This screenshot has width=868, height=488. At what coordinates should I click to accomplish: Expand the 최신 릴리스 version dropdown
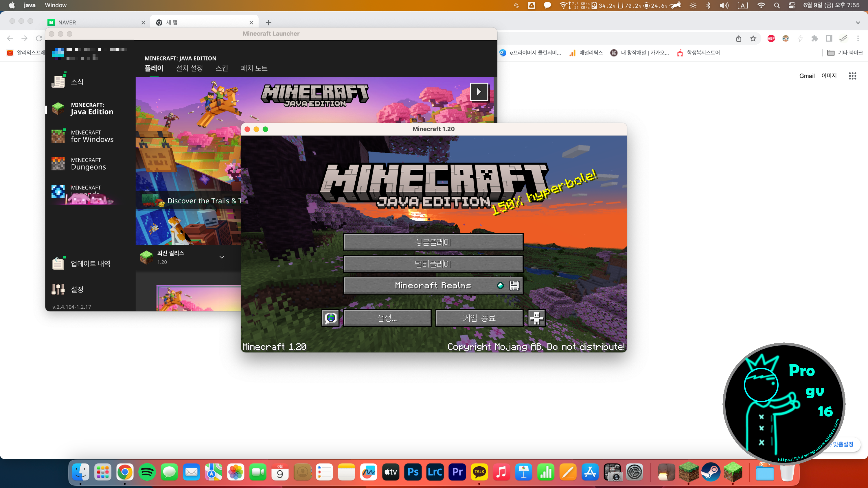[222, 257]
